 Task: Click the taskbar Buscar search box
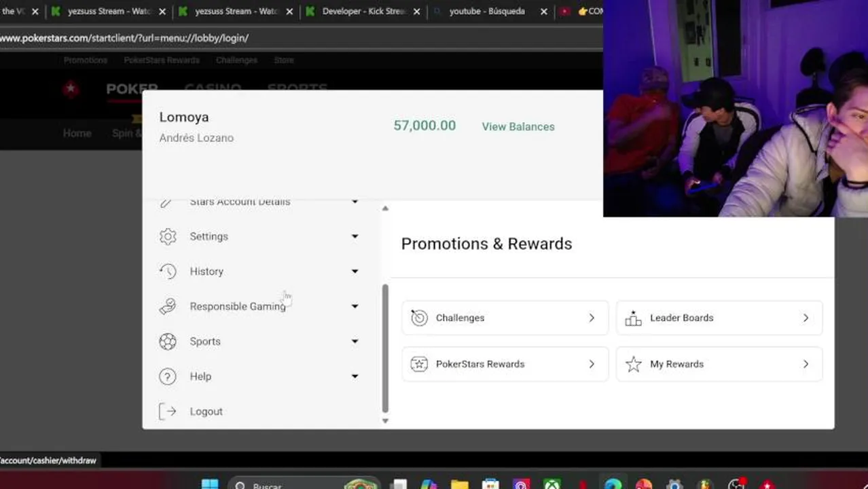coord(304,485)
